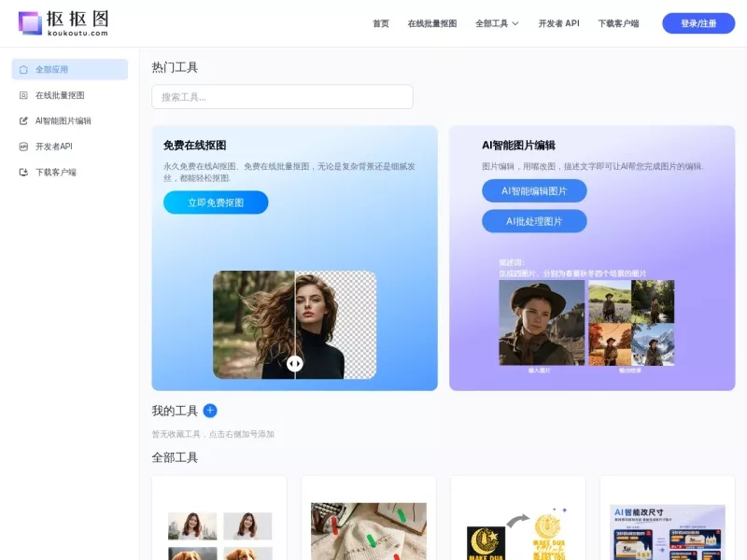The width and height of the screenshot is (747, 560).
Task: Open 下载客户端 in top navigation
Action: (618, 23)
